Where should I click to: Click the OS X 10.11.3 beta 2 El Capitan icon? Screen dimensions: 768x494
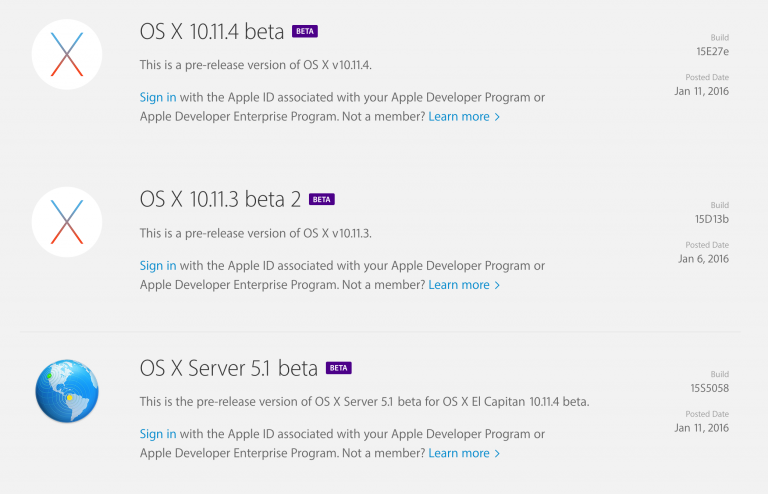67,222
